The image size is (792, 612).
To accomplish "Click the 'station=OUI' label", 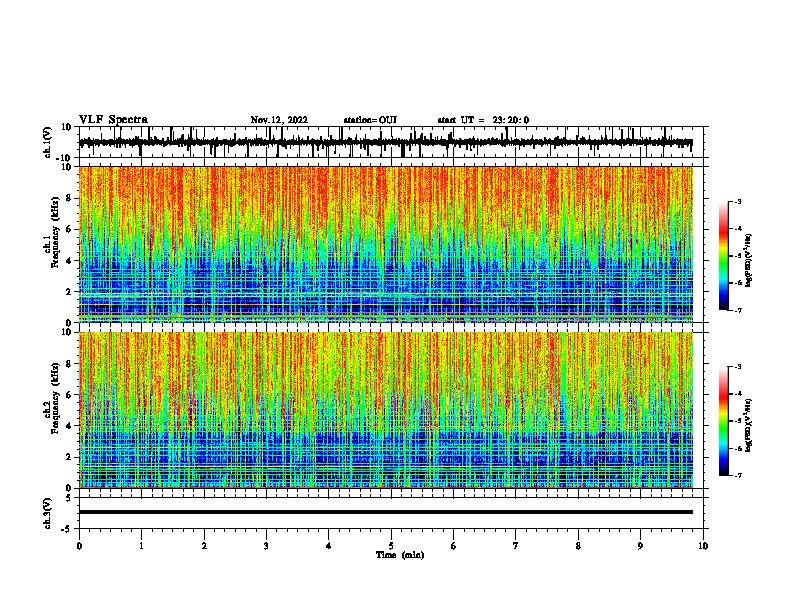I will [370, 120].
